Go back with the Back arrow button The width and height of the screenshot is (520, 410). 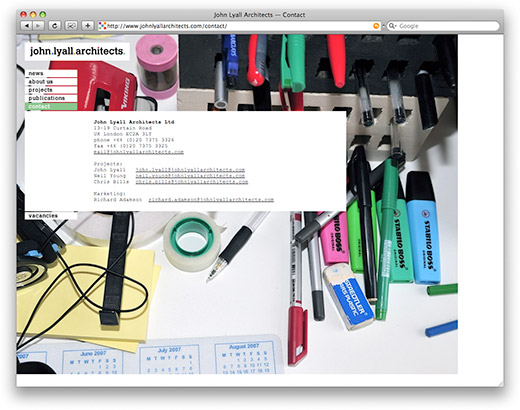pos(27,26)
